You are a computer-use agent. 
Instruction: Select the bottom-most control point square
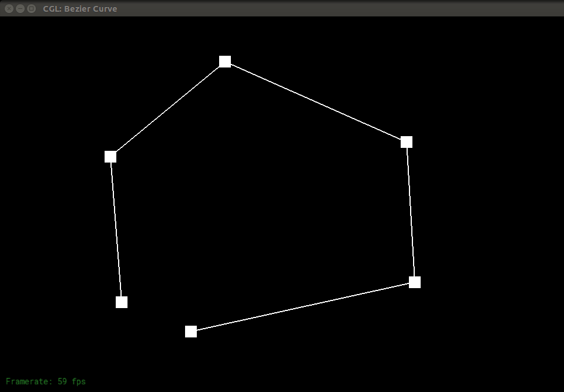click(191, 332)
